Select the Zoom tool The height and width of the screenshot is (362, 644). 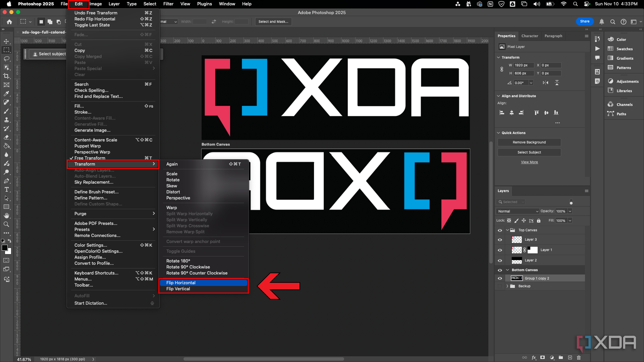pyautogui.click(x=6, y=224)
